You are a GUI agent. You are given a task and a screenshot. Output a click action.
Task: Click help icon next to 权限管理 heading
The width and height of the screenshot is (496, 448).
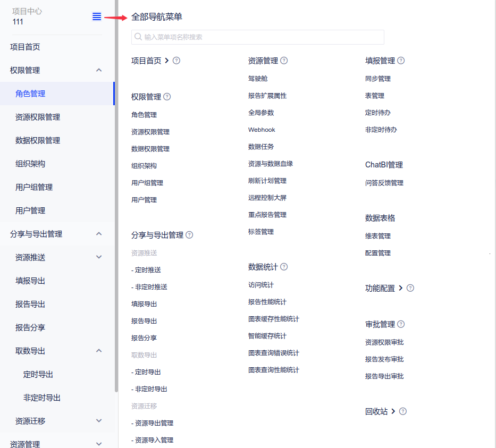[x=167, y=97]
